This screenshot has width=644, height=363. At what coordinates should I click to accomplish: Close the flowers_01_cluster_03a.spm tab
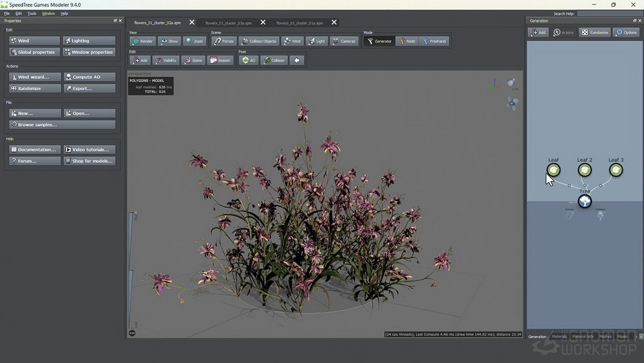(263, 22)
